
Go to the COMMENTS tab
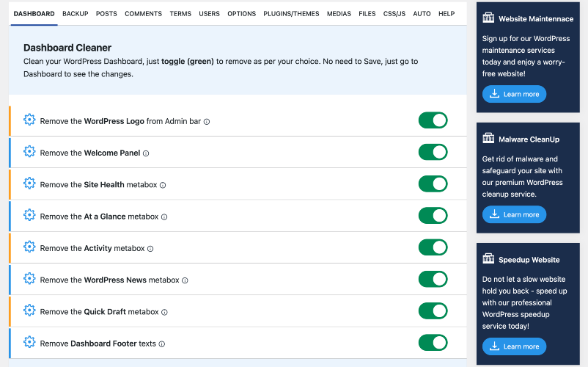point(143,14)
